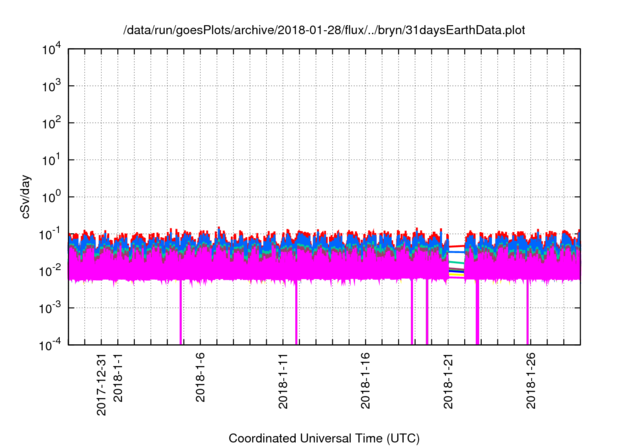This screenshot has width=640, height=448.
Task: Click the magenta dropout spike before 2018-1-6
Action: coord(181,312)
